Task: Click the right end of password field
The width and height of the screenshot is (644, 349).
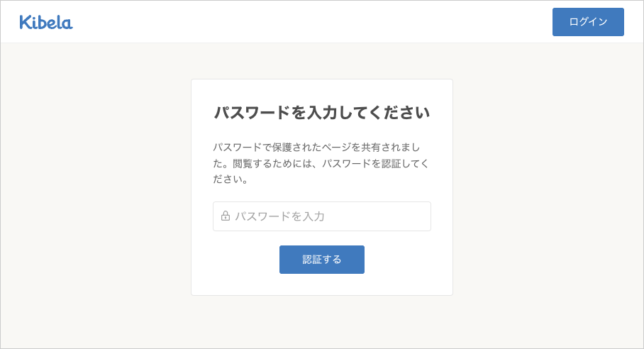Action: 418,216
